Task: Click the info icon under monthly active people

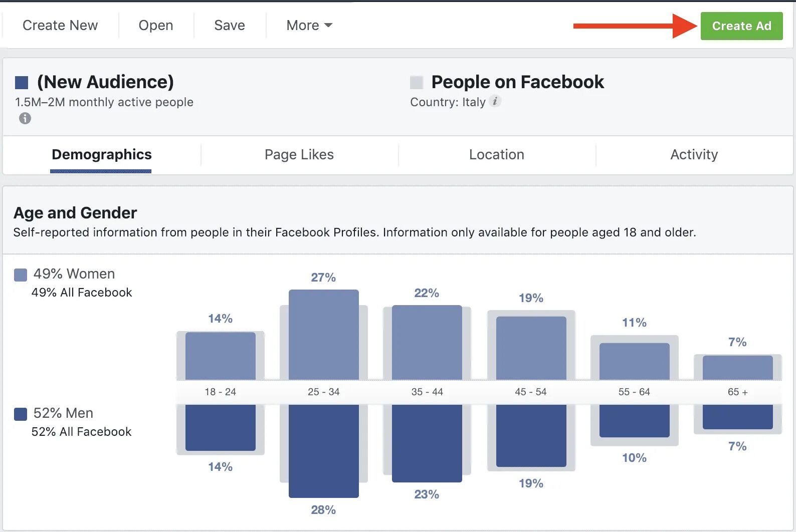Action: 25,118
